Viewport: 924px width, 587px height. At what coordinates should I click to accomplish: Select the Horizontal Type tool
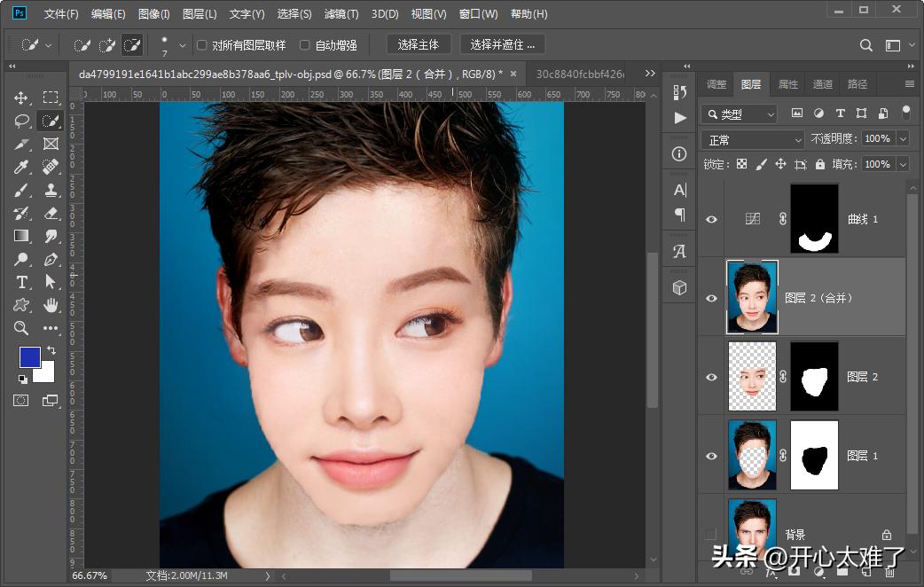(x=21, y=282)
